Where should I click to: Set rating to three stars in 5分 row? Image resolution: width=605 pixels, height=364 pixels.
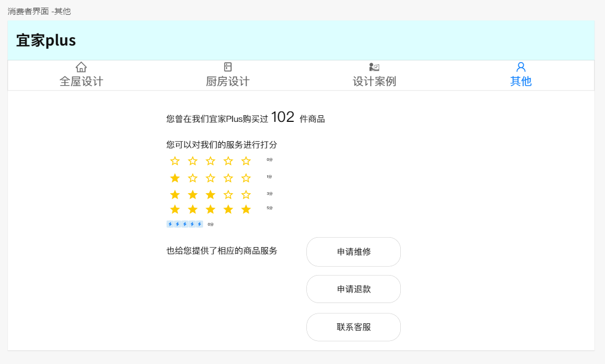[x=210, y=209]
